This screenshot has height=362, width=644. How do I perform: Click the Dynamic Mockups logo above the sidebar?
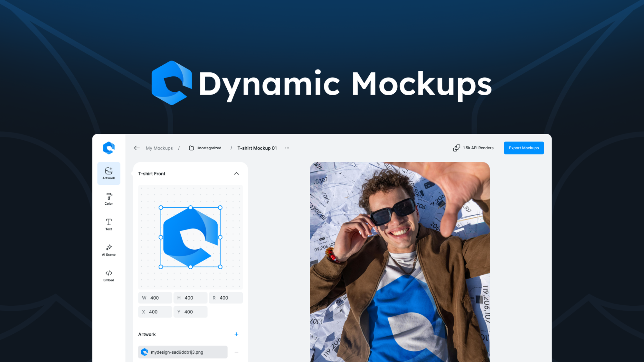[x=109, y=148]
